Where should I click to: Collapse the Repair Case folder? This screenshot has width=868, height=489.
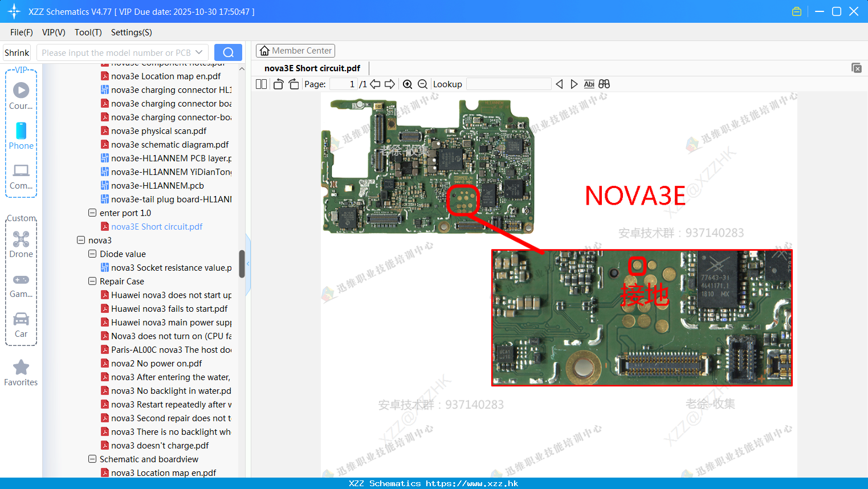click(x=92, y=282)
